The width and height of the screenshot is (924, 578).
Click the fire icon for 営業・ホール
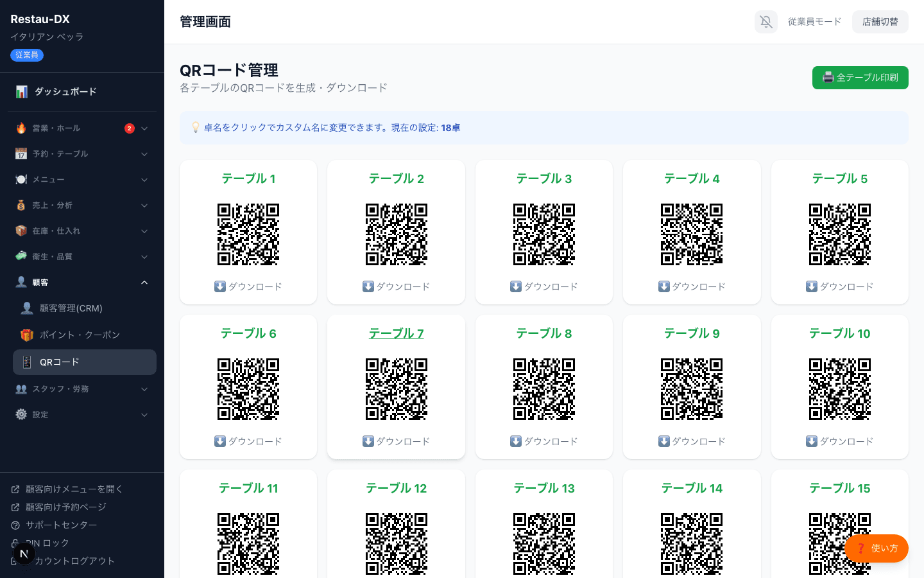coord(21,128)
